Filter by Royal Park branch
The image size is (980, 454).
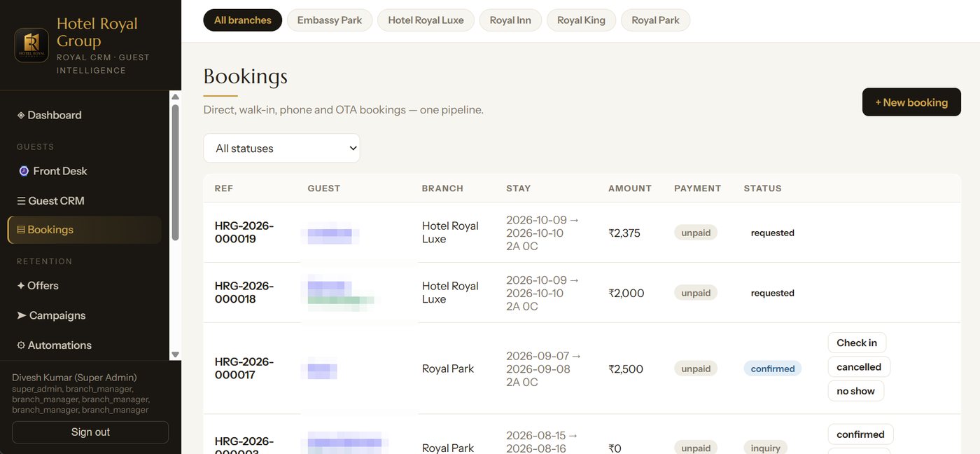click(655, 20)
